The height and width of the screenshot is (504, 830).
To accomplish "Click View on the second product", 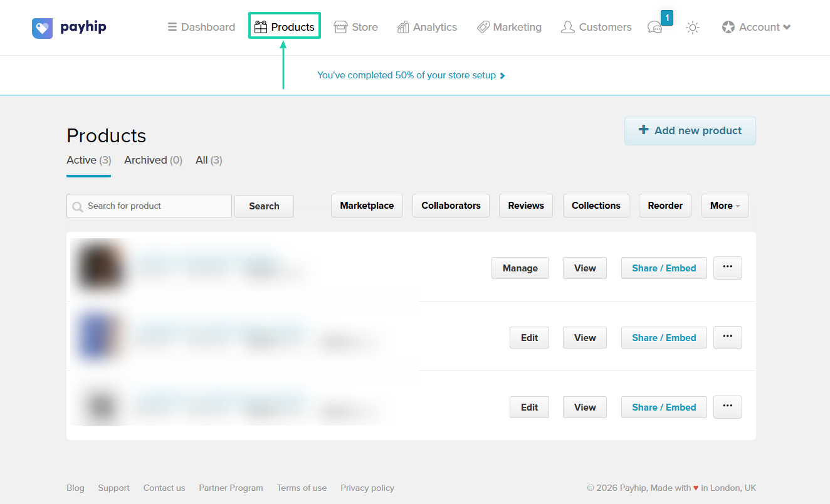I will coord(584,337).
